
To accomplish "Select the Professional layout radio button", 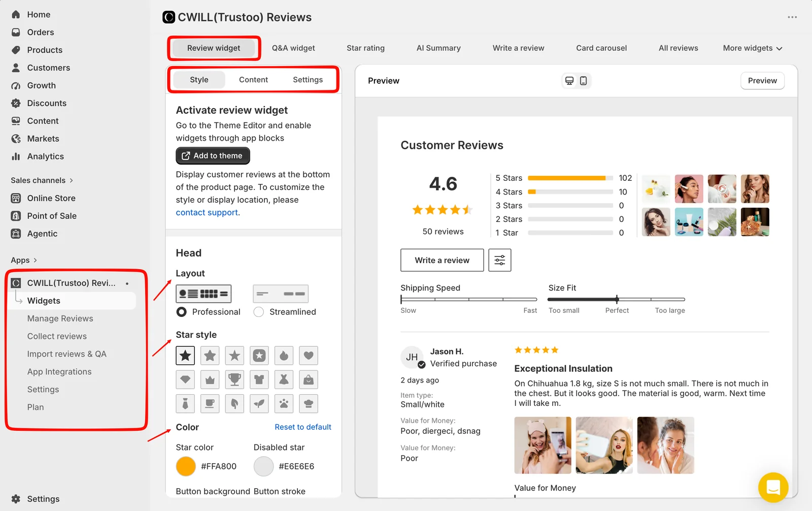I will [182, 312].
